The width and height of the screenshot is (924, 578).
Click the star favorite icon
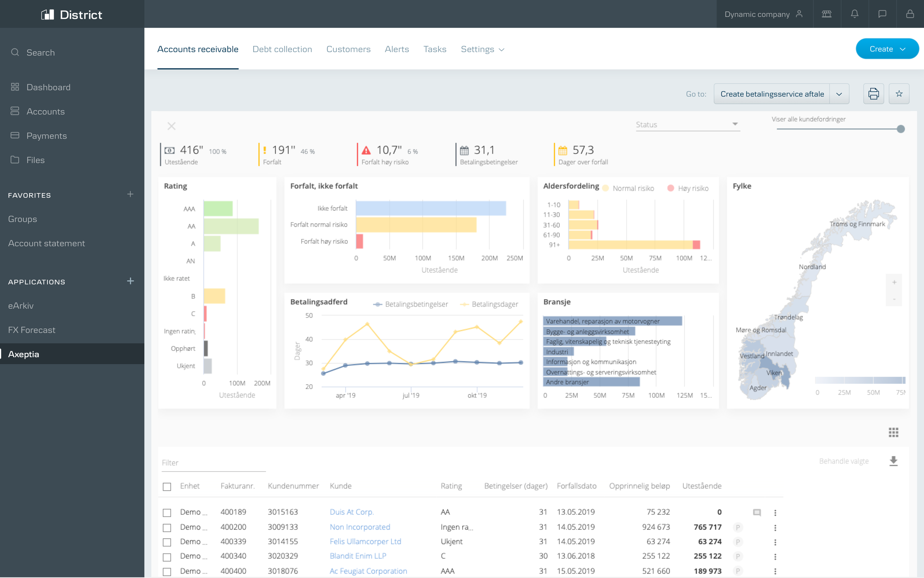(899, 94)
